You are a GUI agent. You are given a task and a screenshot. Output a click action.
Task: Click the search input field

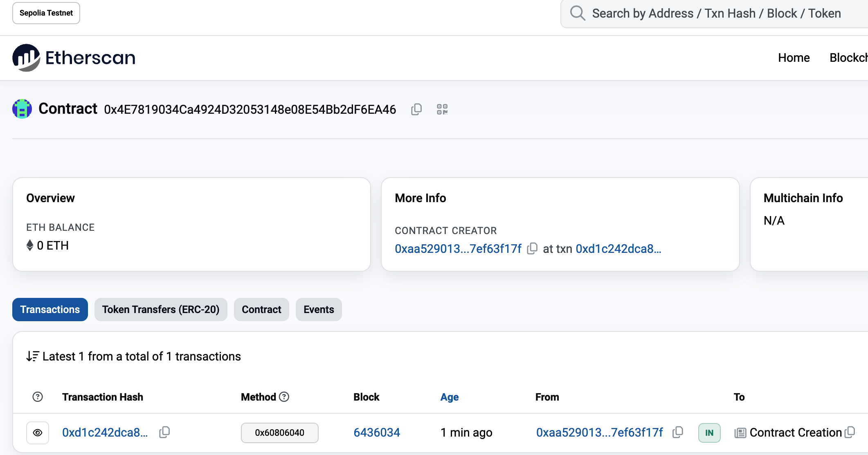(695, 13)
